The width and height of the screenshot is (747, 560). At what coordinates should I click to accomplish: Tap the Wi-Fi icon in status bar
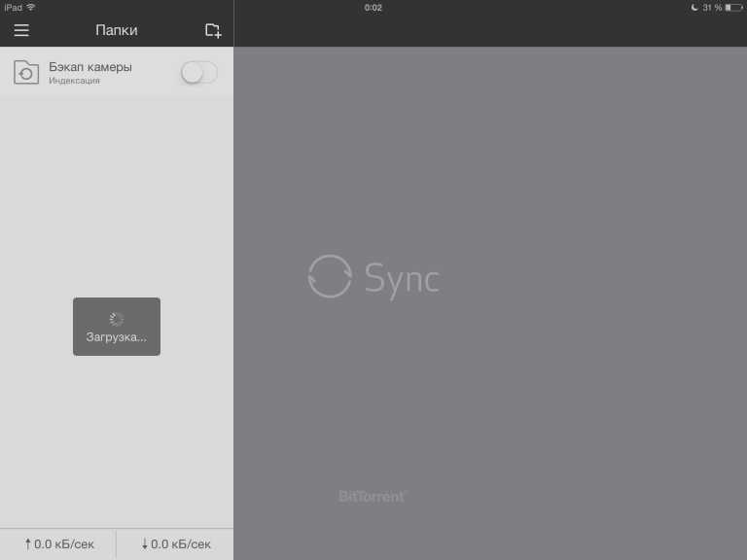31,7
